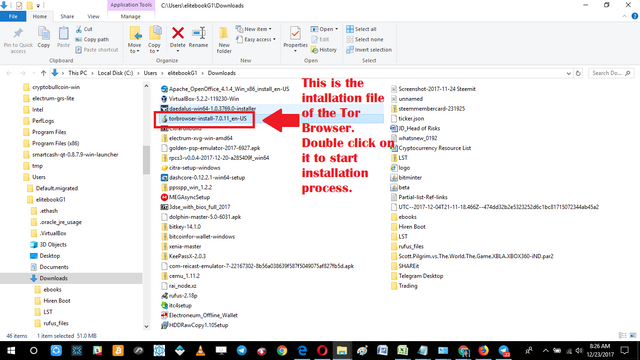Select cryptobullcoin-win folder in tree
The height and width of the screenshot is (360, 640).
[56, 87]
